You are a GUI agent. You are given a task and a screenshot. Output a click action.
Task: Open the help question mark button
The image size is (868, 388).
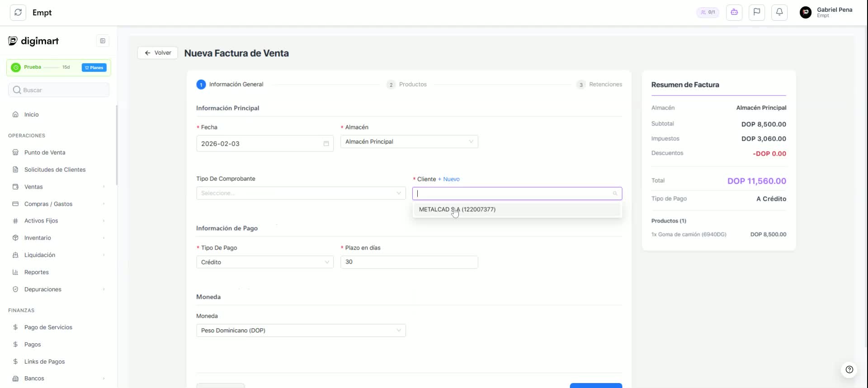pos(849,369)
